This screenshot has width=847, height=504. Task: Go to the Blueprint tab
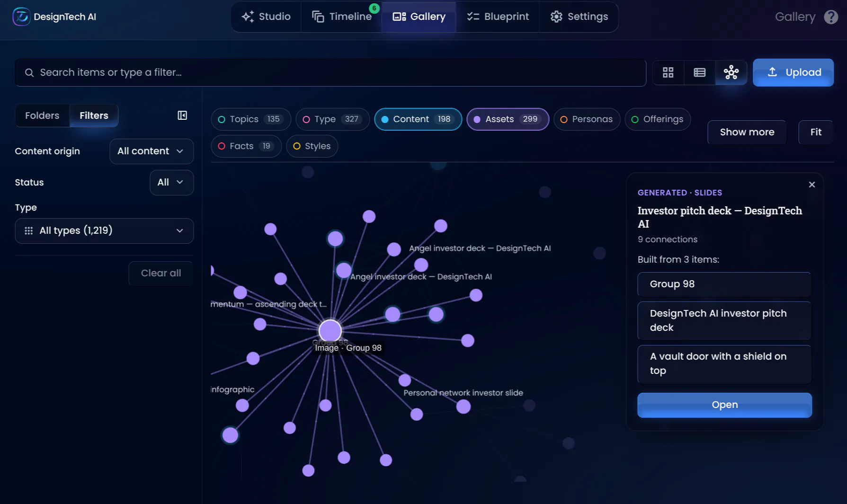498,17
